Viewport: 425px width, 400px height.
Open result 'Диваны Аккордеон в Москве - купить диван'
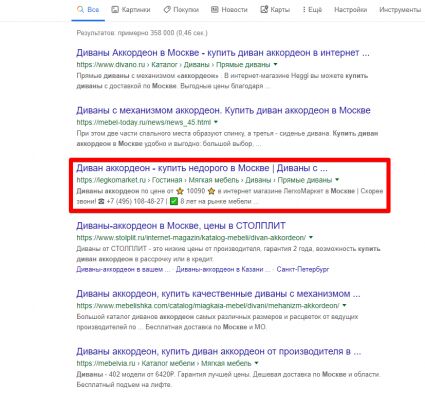[223, 53]
